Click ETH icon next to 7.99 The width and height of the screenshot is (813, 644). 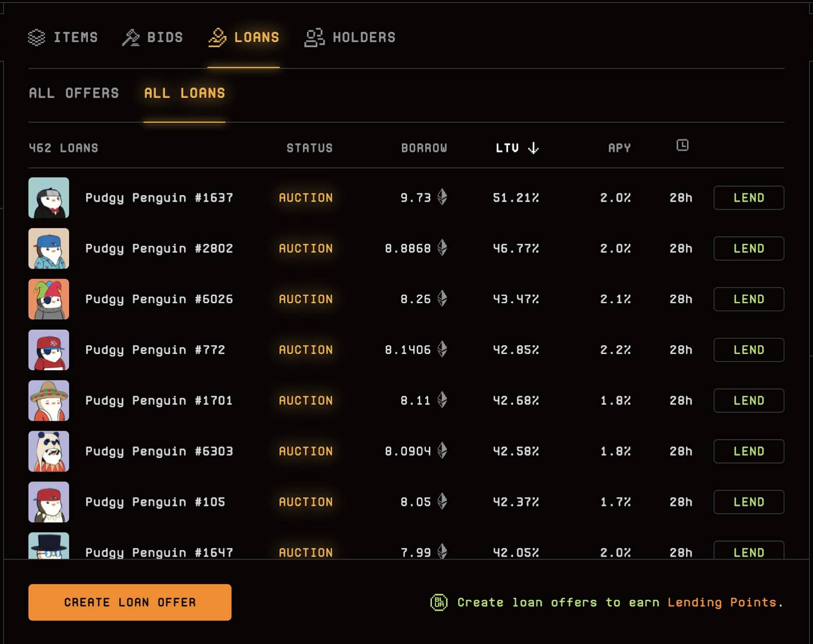pyautogui.click(x=443, y=551)
